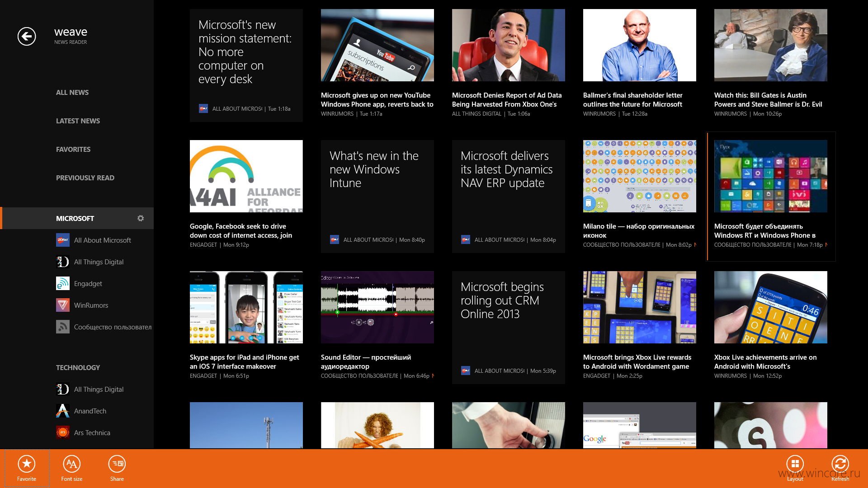Open Microsoft begins rolling out CRM tile

(509, 328)
